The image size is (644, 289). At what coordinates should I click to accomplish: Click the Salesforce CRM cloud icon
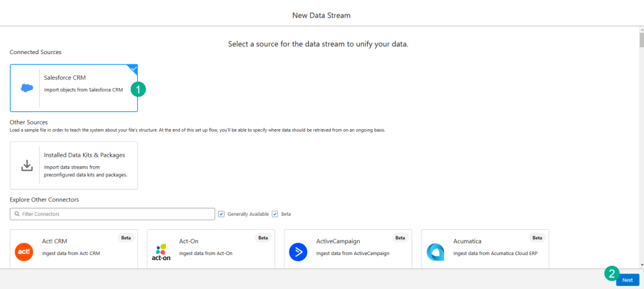tap(26, 88)
